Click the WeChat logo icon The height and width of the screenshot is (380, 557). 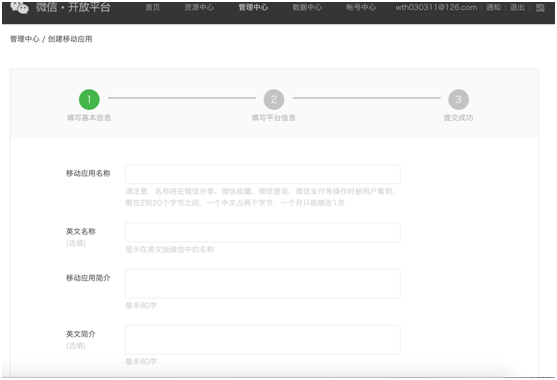click(20, 7)
